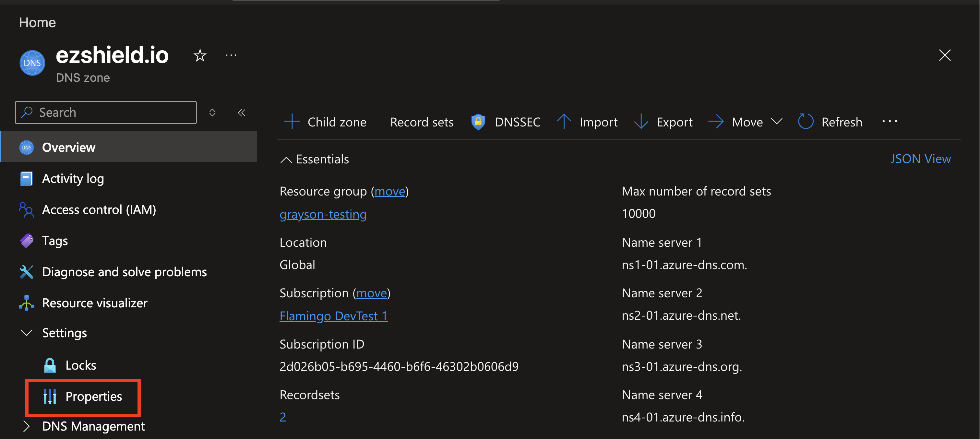Click the Access control people icon

(26, 209)
